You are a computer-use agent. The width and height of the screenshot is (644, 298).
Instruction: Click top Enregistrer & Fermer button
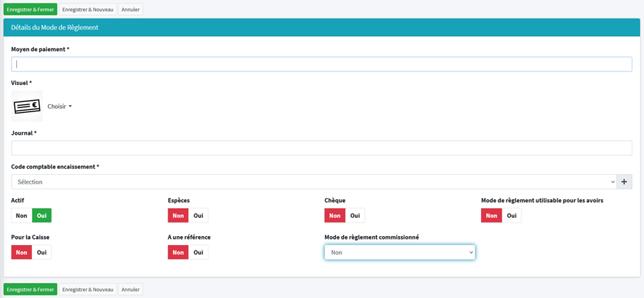click(x=30, y=10)
